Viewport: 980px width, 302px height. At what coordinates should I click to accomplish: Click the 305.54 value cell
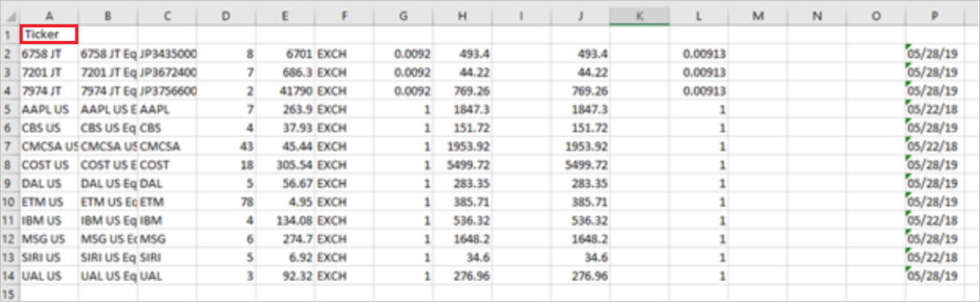tap(285, 165)
